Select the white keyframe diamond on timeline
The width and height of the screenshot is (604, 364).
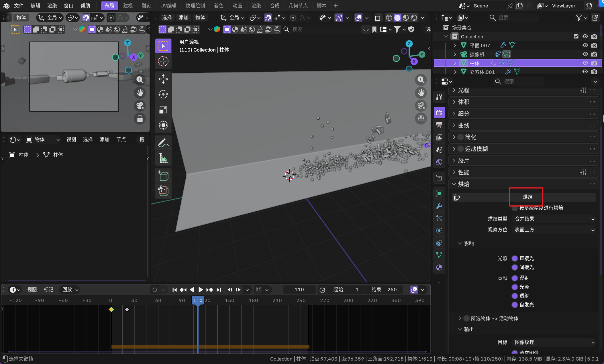(127, 309)
